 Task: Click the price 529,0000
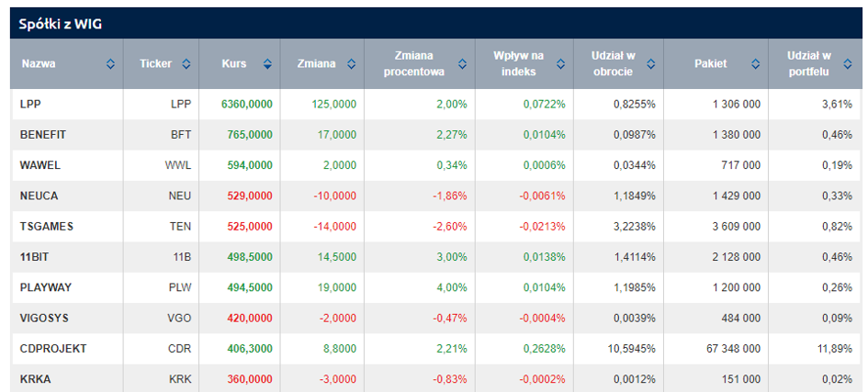(x=250, y=196)
